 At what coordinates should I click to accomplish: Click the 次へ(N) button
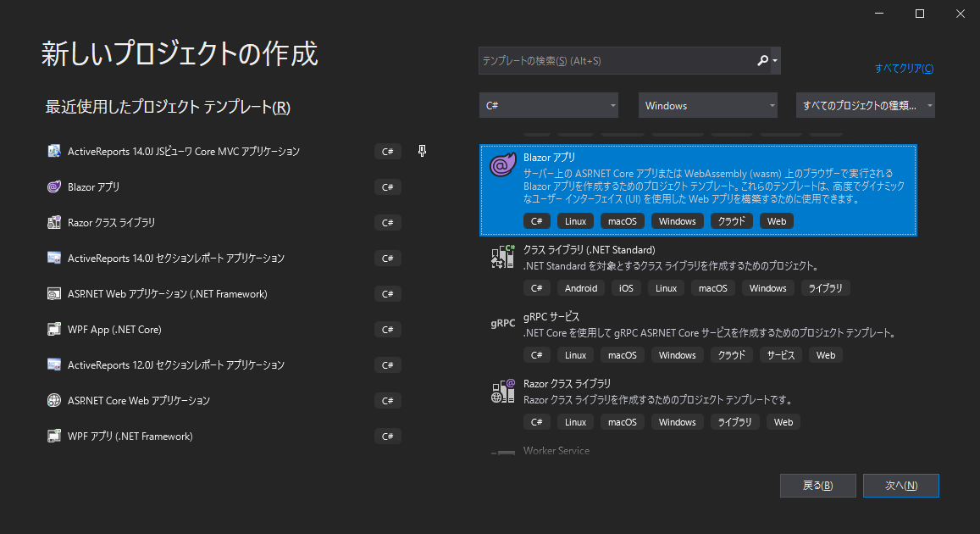(x=900, y=485)
